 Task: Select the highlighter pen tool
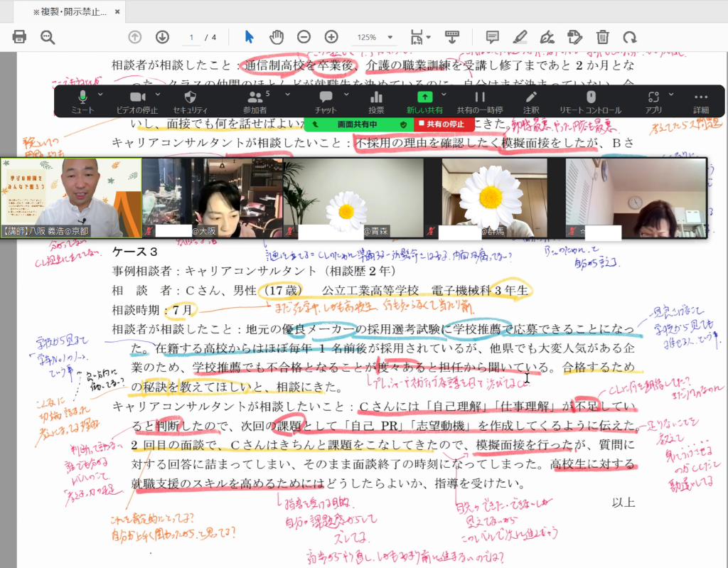click(520, 37)
